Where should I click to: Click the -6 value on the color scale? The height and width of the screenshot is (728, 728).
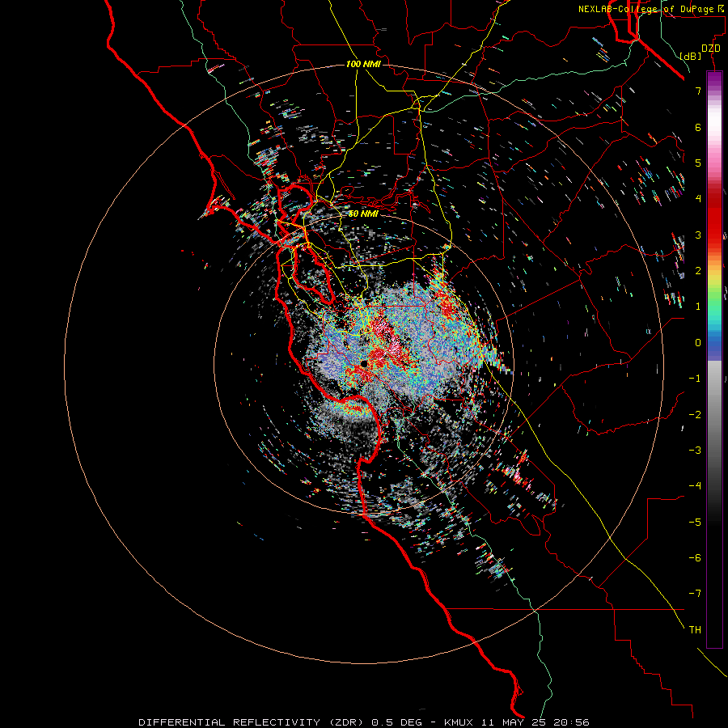(x=695, y=558)
